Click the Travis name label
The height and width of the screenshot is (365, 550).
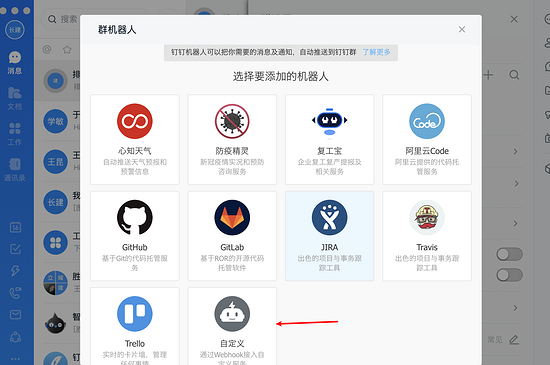427,248
